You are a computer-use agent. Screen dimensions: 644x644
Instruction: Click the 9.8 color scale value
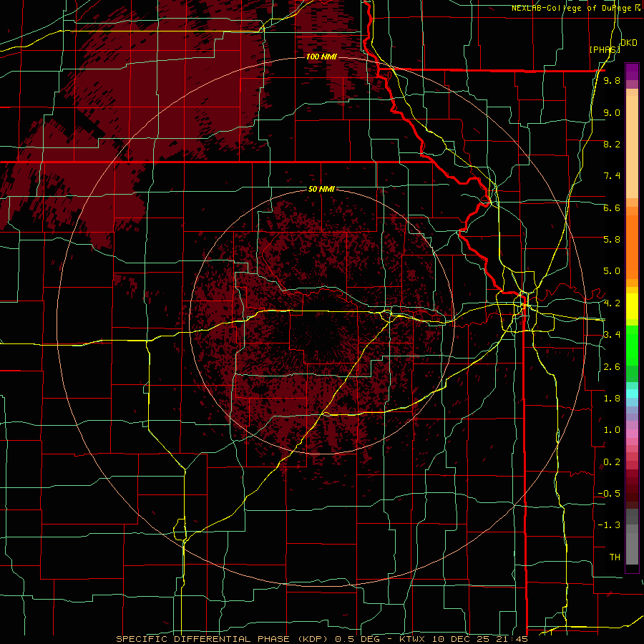pos(612,80)
